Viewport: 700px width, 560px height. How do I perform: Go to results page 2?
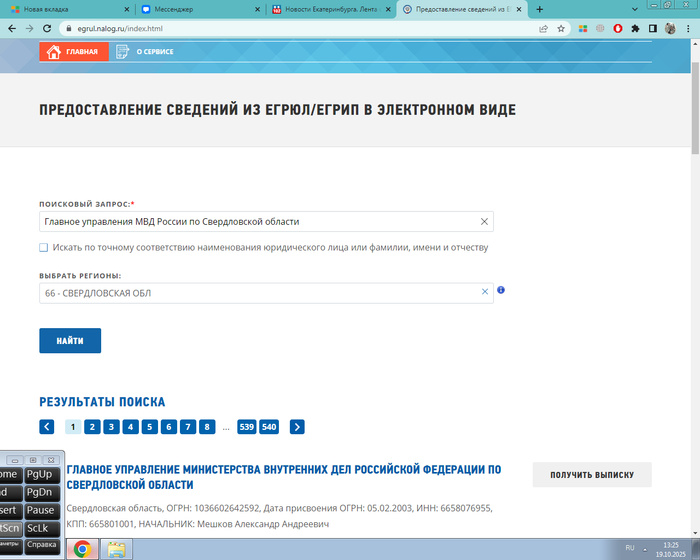92,427
